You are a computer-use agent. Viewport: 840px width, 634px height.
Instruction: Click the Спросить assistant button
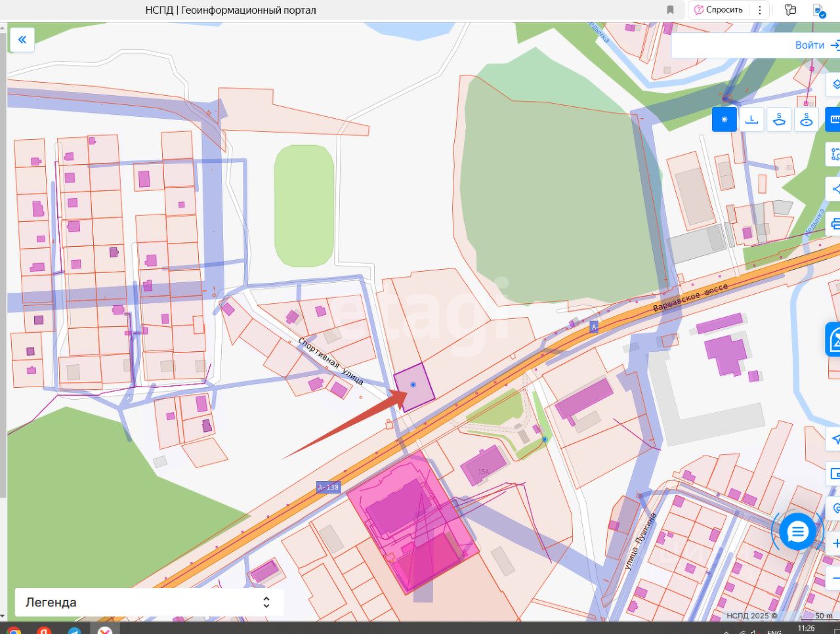[719, 10]
